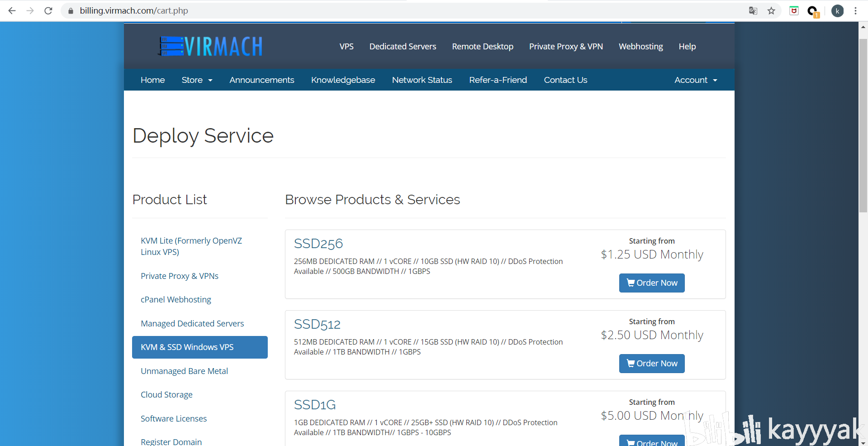This screenshot has height=446, width=868.
Task: Expand the Account dropdown
Action: coord(696,80)
